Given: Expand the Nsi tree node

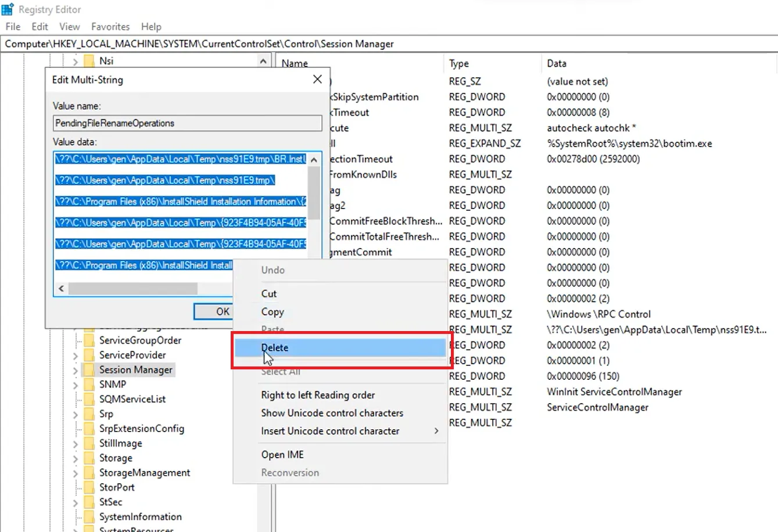Looking at the screenshot, I should pos(75,60).
